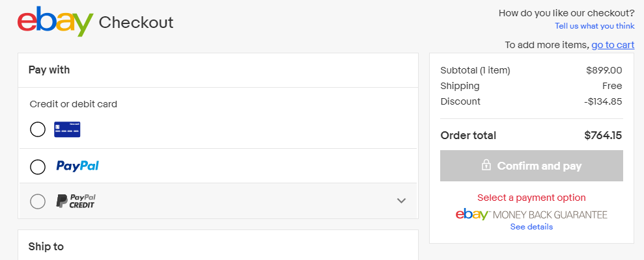Click the 'Pay with' section heading
The image size is (644, 260).
coord(49,70)
